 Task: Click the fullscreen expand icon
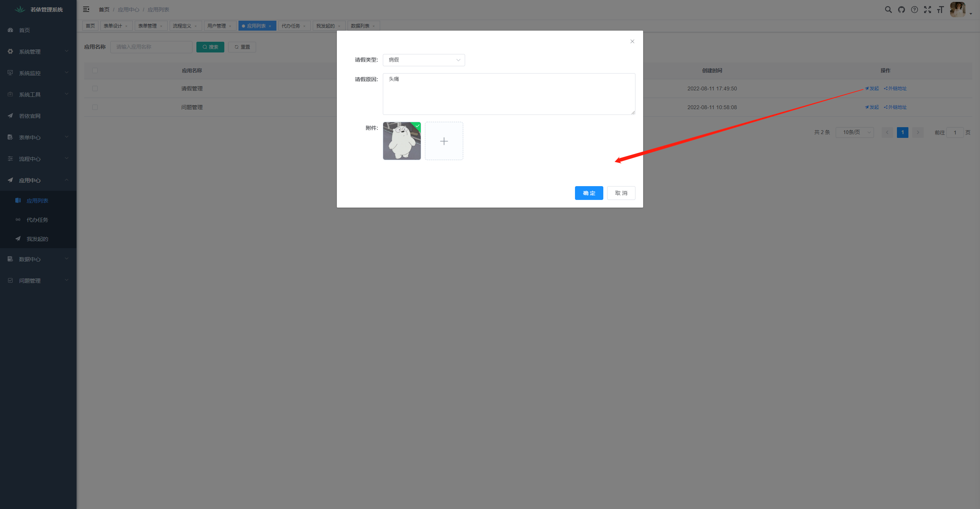pos(928,9)
